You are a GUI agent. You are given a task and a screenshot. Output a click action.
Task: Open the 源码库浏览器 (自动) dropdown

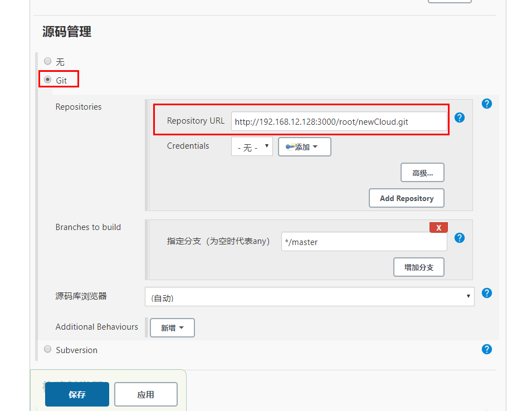click(x=309, y=297)
